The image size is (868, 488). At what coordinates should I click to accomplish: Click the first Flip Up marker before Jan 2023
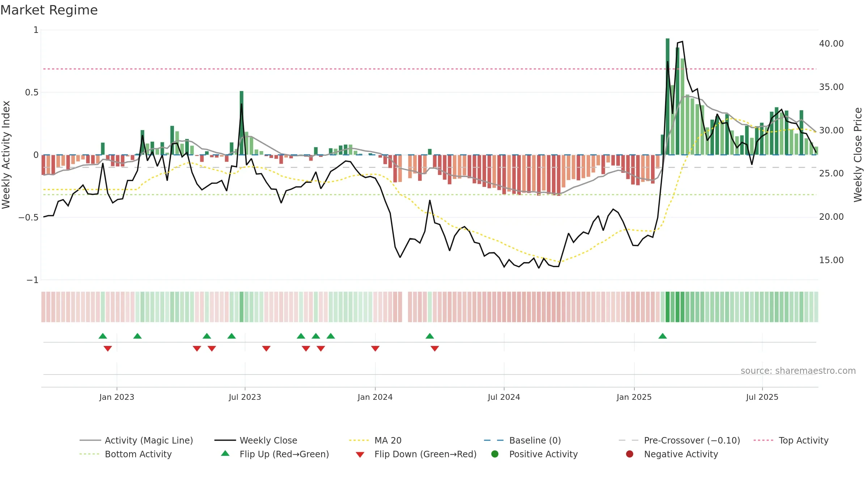[103, 336]
